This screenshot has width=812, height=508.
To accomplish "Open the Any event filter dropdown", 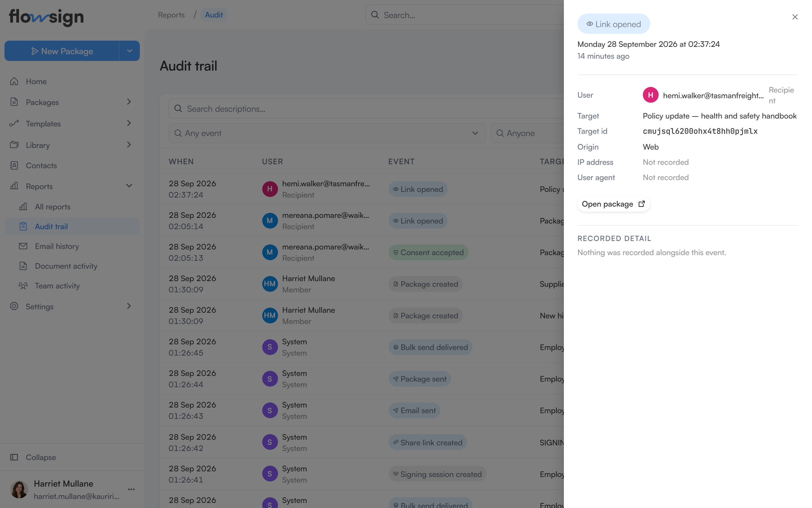I will pos(327,133).
